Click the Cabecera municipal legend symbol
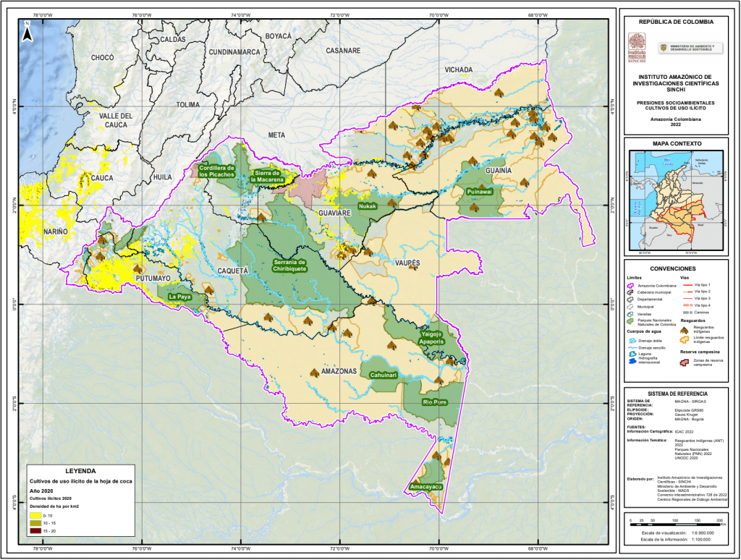Screen dimensions: 741x560 point(630,292)
